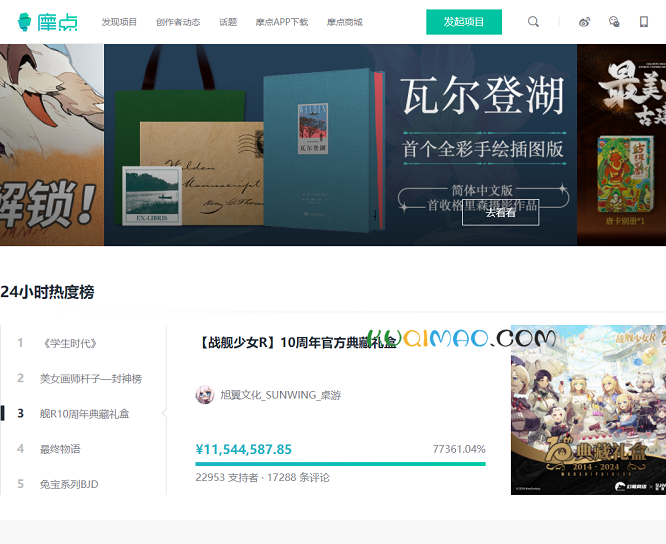
Task: Select rank 4 最终物语
Action: click(x=60, y=449)
